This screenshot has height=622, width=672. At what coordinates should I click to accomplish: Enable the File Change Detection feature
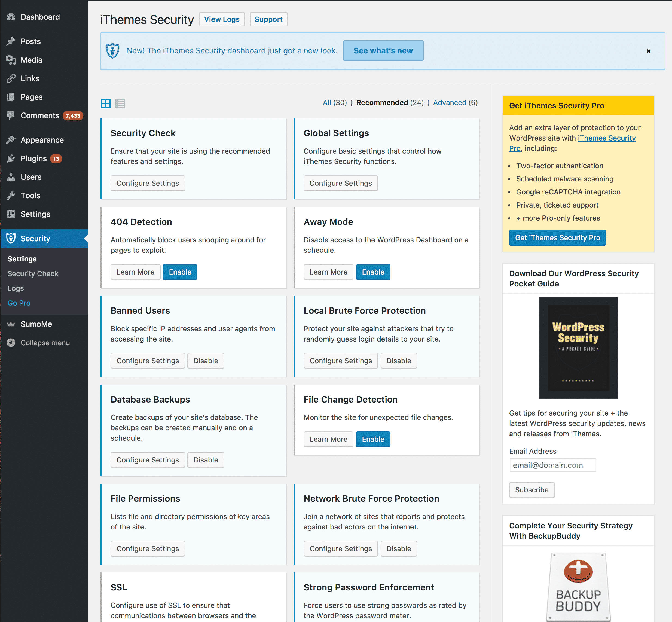374,439
